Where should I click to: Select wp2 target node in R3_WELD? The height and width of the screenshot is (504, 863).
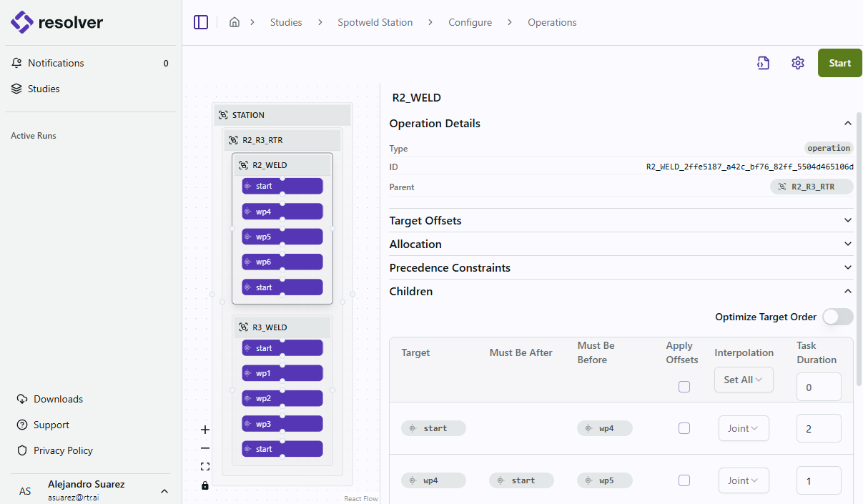[x=282, y=398]
